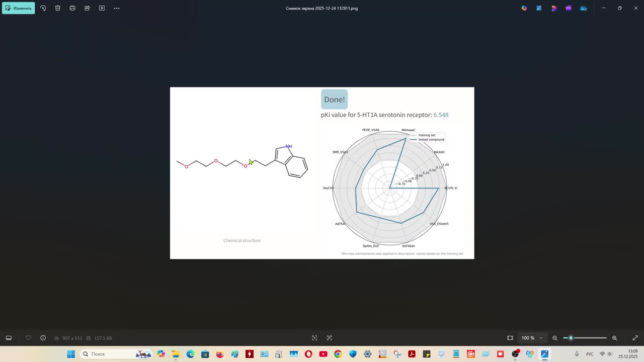Minimize the Photos window

point(604,8)
